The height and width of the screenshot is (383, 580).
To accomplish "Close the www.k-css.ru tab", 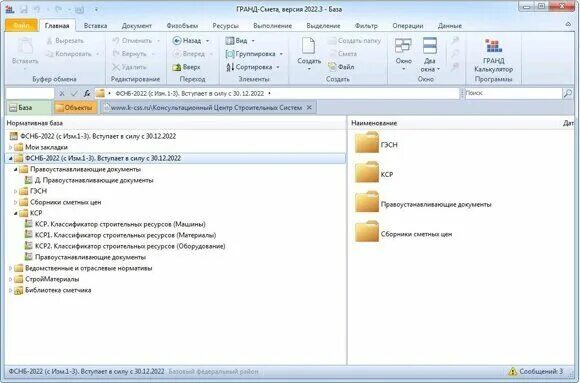I will pos(309,108).
